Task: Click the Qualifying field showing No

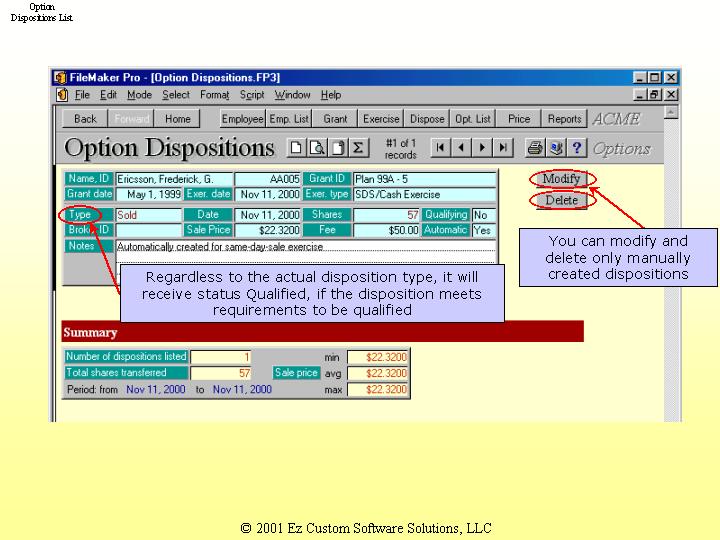Action: tap(484, 215)
